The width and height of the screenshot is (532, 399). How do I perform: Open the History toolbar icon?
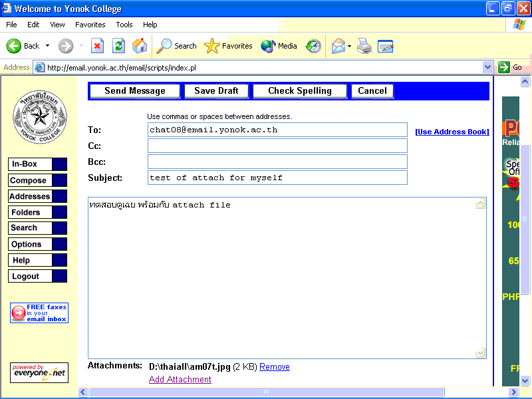click(x=313, y=46)
